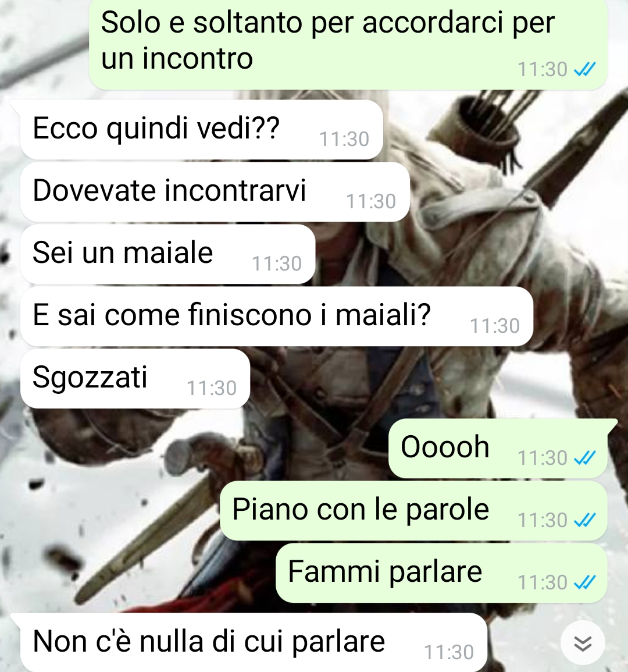Image resolution: width=628 pixels, height=672 pixels.
Task: Select the 'Fammi parlare' sent message
Action: [441, 573]
